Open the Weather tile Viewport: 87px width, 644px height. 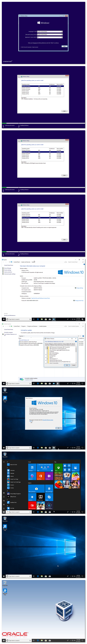(x=32, y=497)
